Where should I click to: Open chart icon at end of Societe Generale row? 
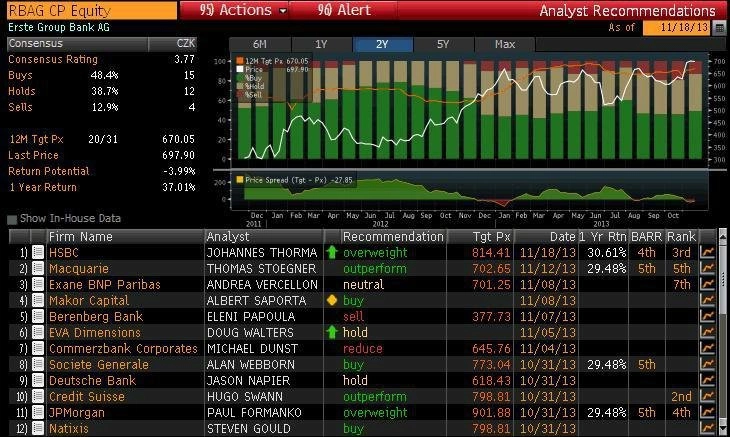[x=707, y=364]
